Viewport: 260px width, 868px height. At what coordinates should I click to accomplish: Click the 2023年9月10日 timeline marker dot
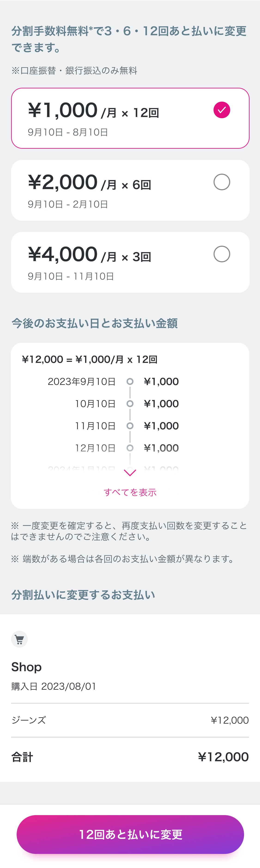(x=130, y=381)
